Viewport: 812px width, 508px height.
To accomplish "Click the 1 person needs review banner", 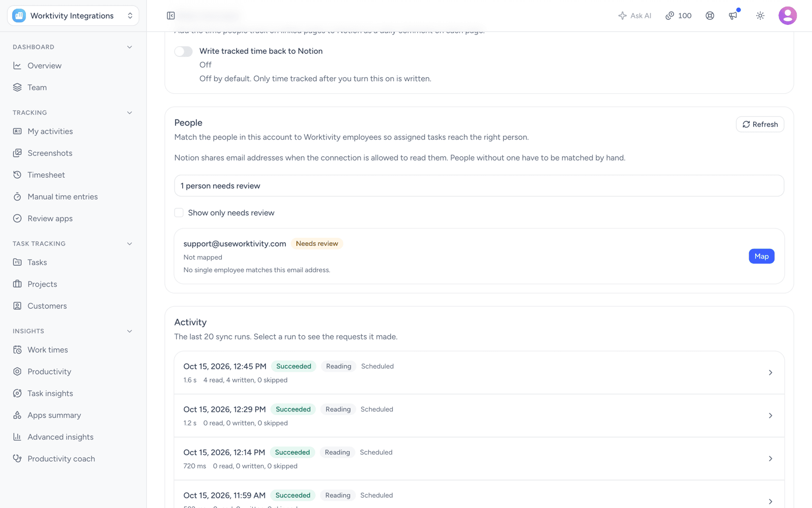I will click(479, 186).
